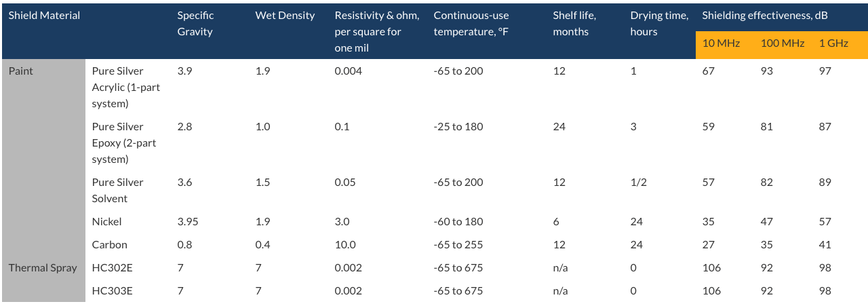The height and width of the screenshot is (304, 868).
Task: Click the 100 MHz sub-header
Action: [783, 43]
